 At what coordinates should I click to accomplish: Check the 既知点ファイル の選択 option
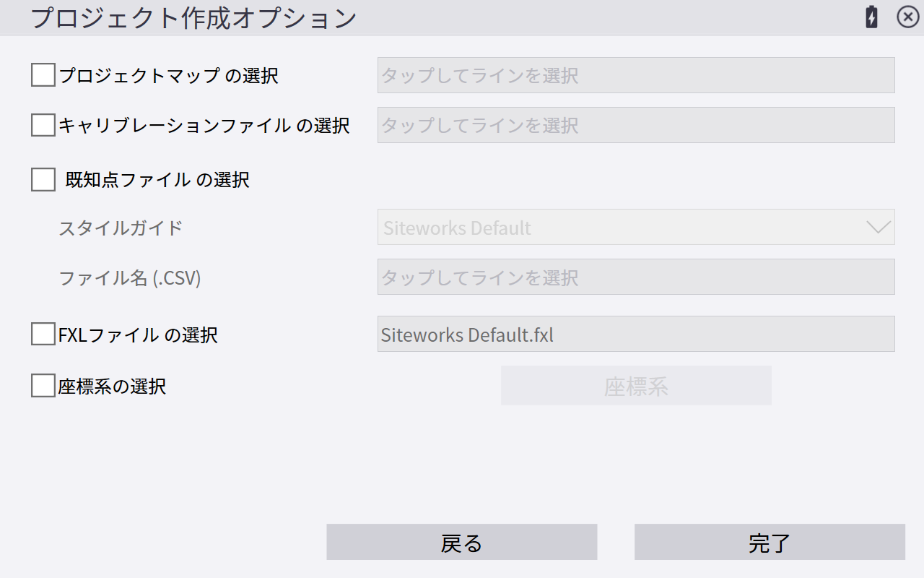pos(43,179)
